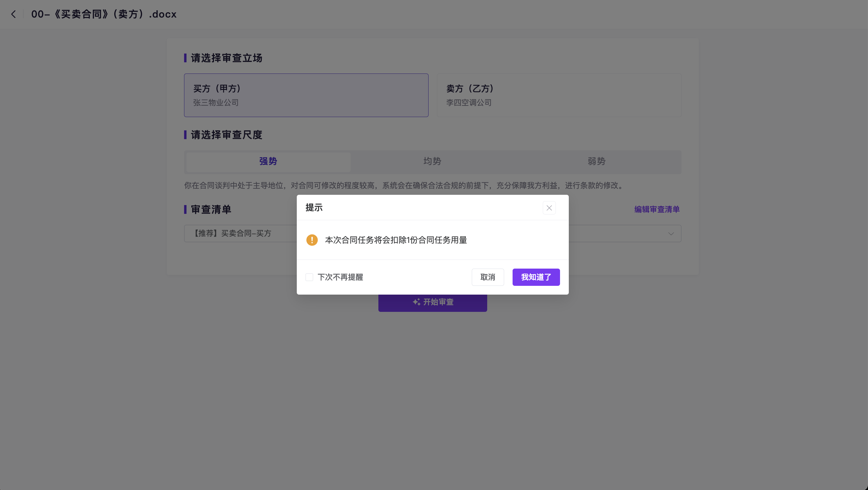Switch to 强势 review tab
This screenshot has width=868, height=490.
[x=268, y=162]
